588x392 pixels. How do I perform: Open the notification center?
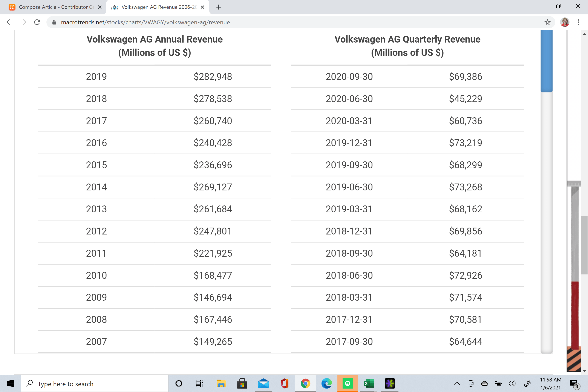point(574,383)
